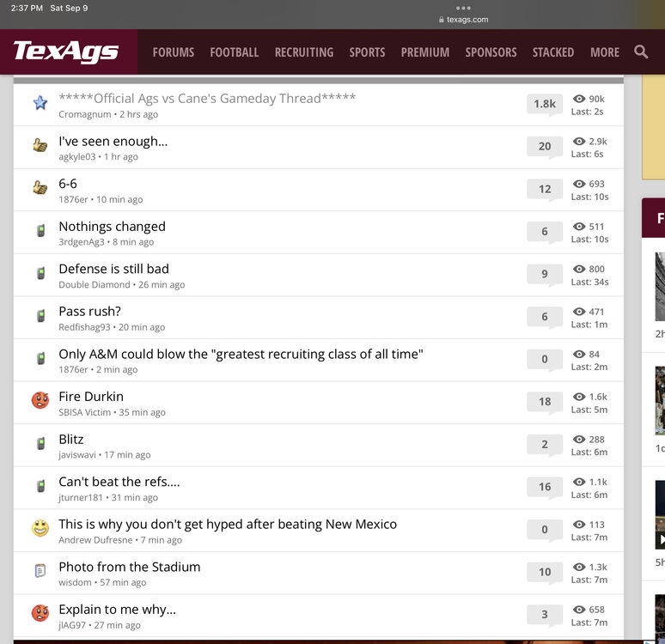The image size is (665, 644).
Task: Click the phone icon beside Pass rush?
Action: [x=40, y=316]
